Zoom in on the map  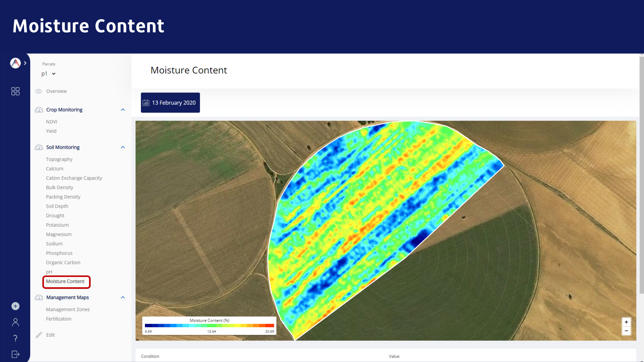click(x=626, y=322)
